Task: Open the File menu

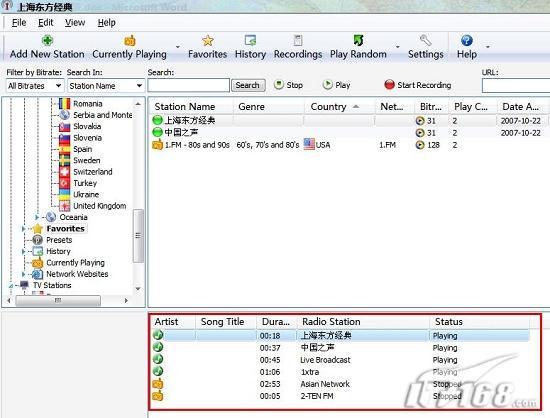Action: [x=19, y=23]
